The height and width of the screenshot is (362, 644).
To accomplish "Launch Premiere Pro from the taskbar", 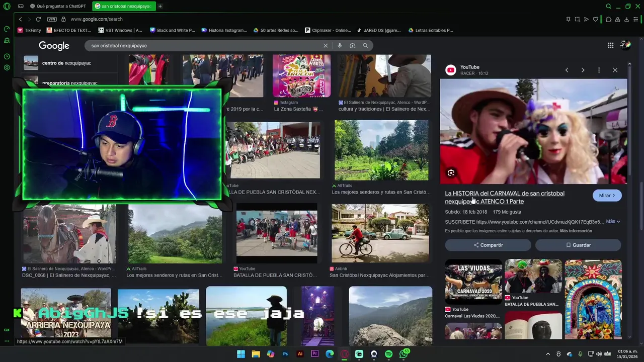I will click(315, 354).
